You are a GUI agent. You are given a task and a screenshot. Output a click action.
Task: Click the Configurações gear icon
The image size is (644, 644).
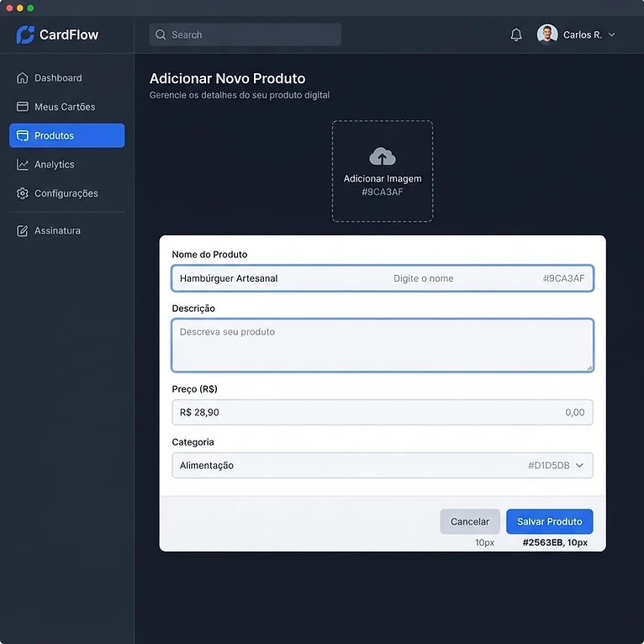tap(22, 193)
